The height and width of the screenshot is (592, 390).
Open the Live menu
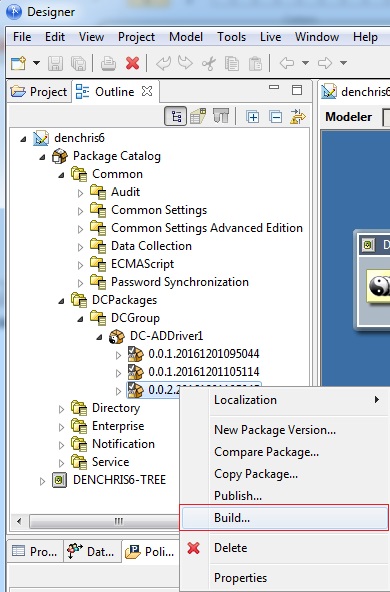pyautogui.click(x=270, y=37)
